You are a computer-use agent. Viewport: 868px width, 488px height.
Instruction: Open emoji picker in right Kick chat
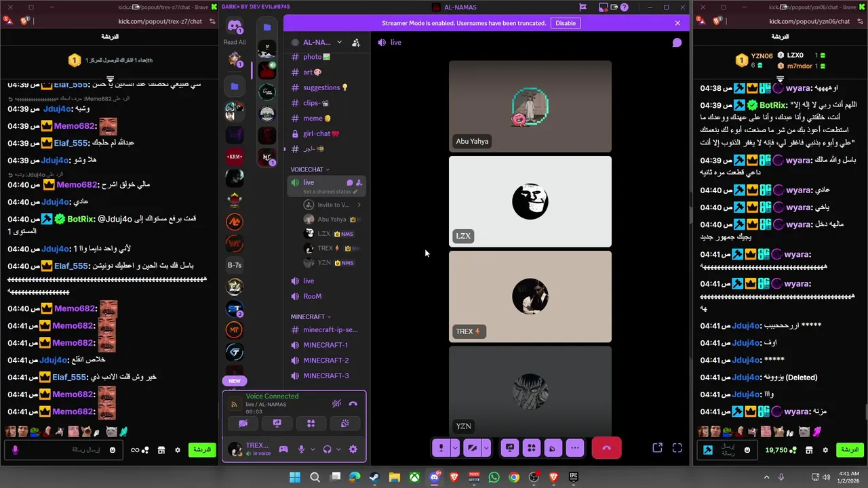pos(747,450)
